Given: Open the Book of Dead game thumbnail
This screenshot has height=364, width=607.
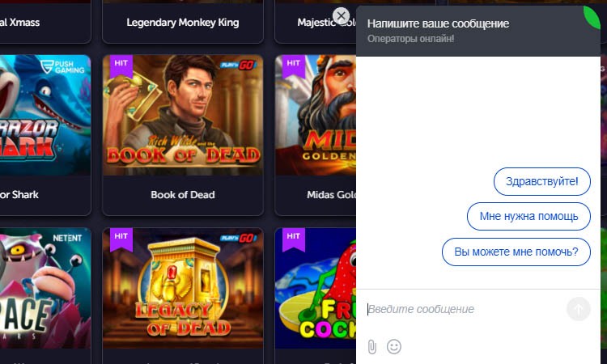Looking at the screenshot, I should pos(183,116).
